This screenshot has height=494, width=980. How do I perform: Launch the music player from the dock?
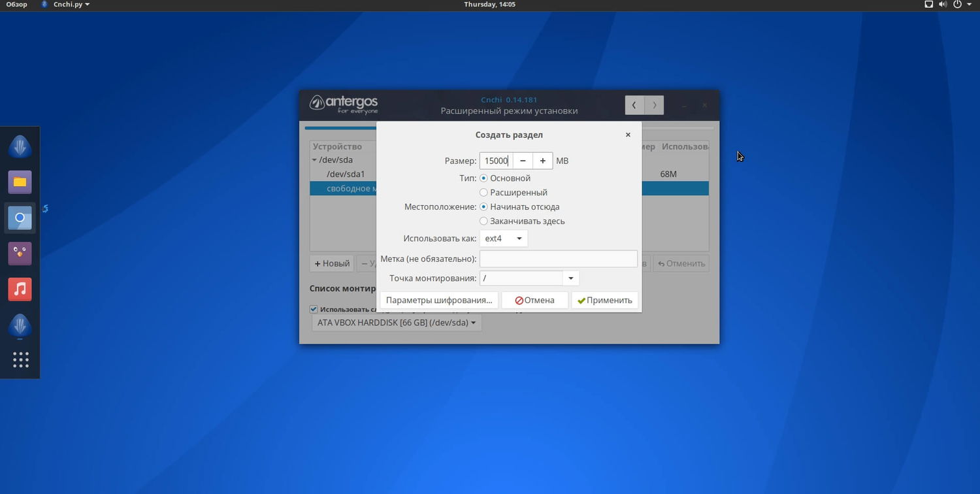click(20, 289)
